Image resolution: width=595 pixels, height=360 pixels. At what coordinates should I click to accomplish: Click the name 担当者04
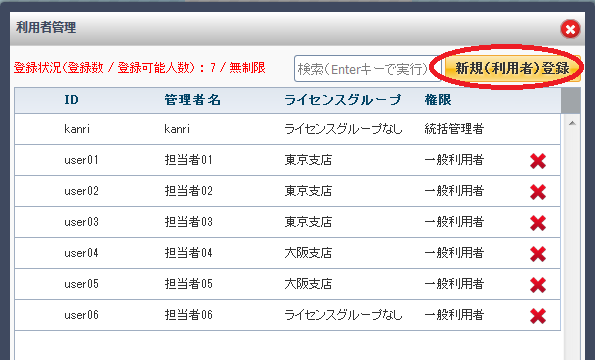point(189,253)
